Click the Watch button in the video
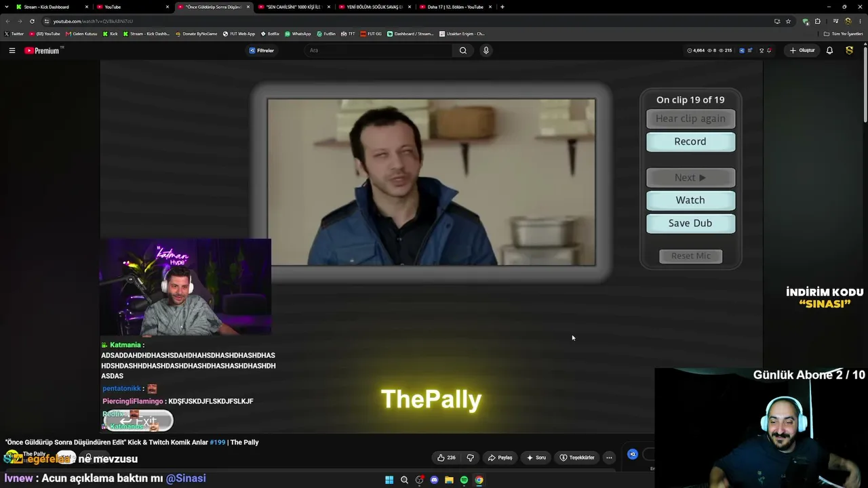The height and width of the screenshot is (488, 868). (x=690, y=200)
